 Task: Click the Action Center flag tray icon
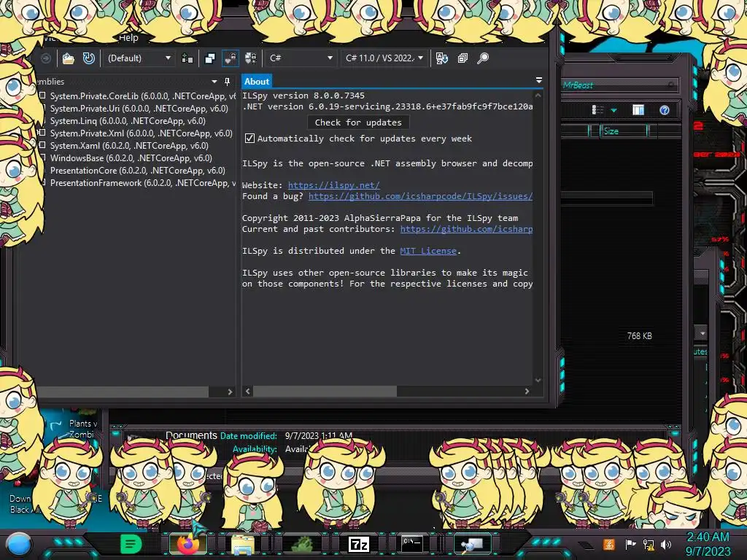(630, 544)
